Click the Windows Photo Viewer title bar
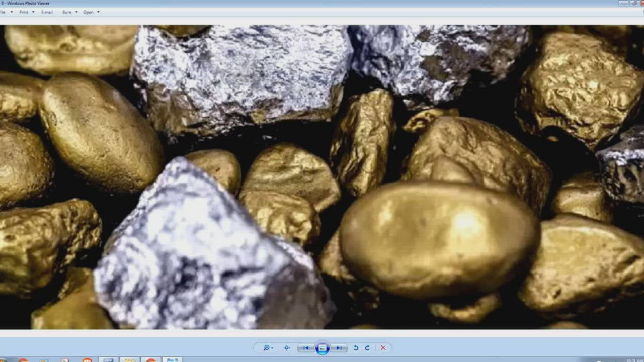Viewport: 644px width, 362px height. coord(302,3)
